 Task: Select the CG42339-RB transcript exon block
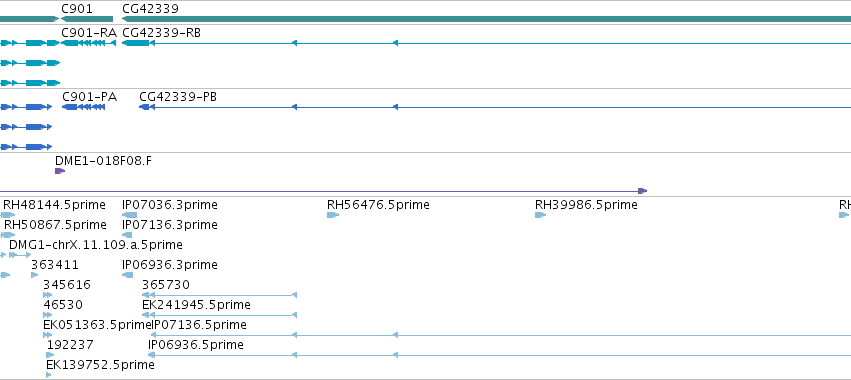coord(136,43)
